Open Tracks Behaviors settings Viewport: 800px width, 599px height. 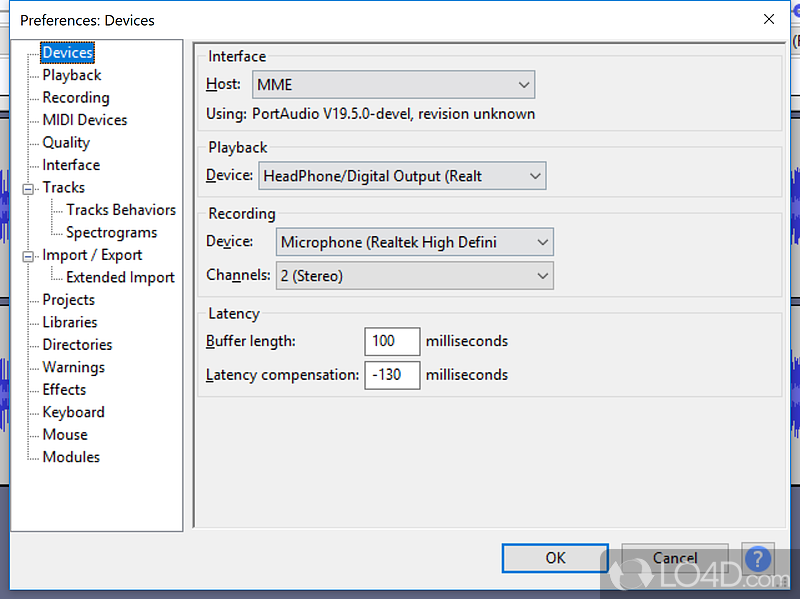click(121, 210)
